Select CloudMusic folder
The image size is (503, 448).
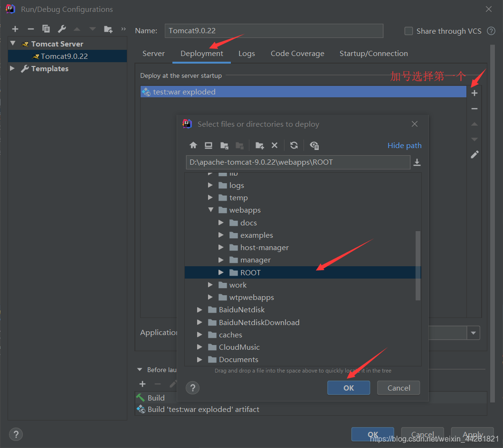pos(239,347)
